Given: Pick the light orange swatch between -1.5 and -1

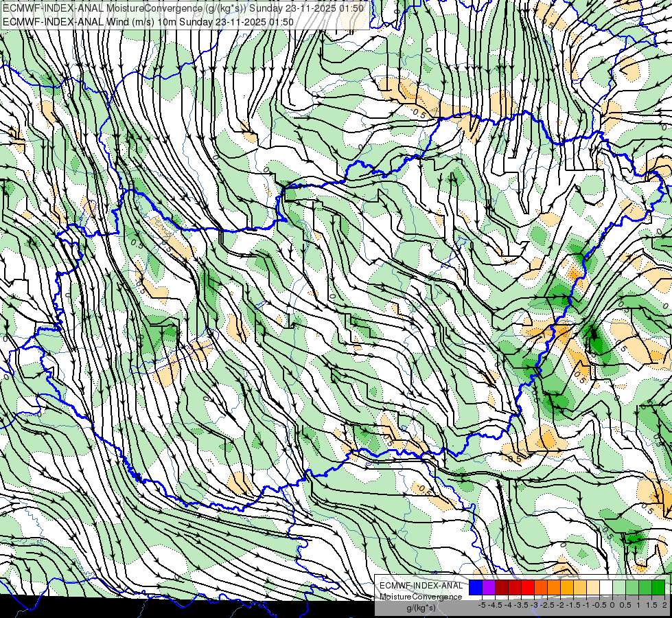Looking at the screenshot, I should tap(580, 587).
